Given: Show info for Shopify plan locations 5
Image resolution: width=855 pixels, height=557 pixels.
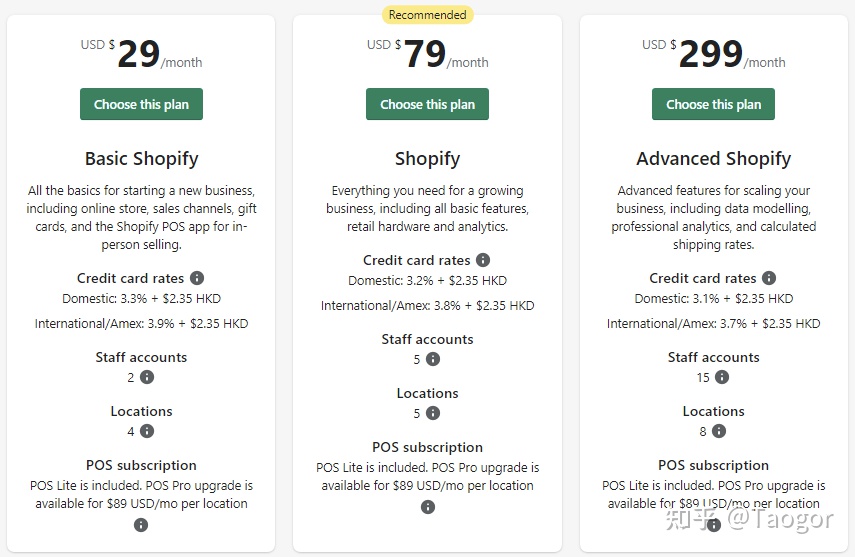Looking at the screenshot, I should coord(433,413).
